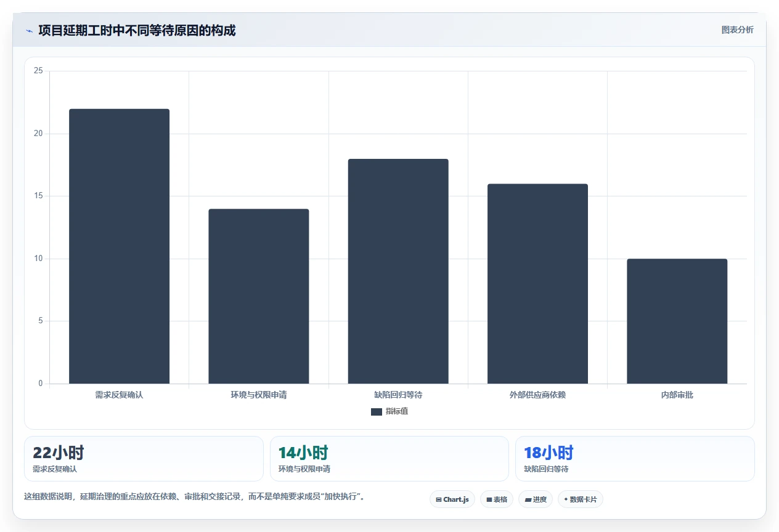This screenshot has width=779, height=532.
Task: Click the 需求反复确认 x-axis label
Action: click(x=119, y=395)
